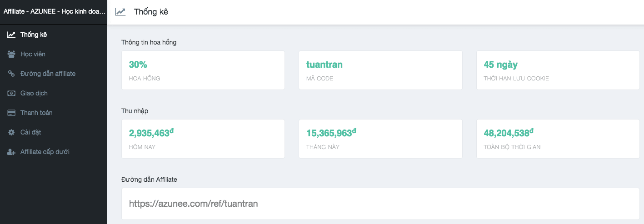Click the AZUNEE affiliate title in sidebar header

[55, 11]
